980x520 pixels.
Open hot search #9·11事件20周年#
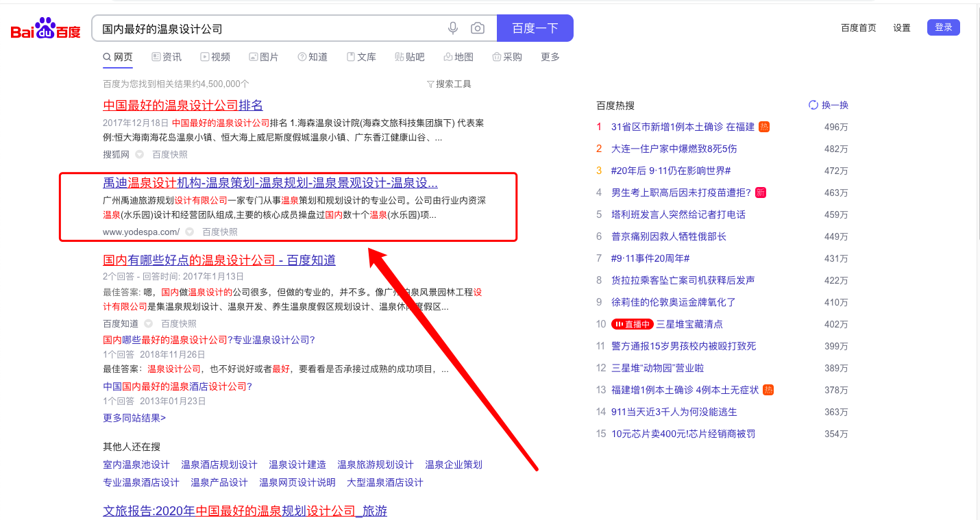click(650, 258)
